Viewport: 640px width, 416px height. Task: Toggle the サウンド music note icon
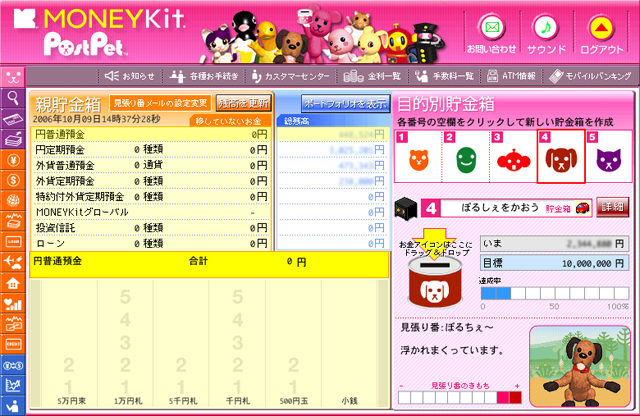click(546, 28)
